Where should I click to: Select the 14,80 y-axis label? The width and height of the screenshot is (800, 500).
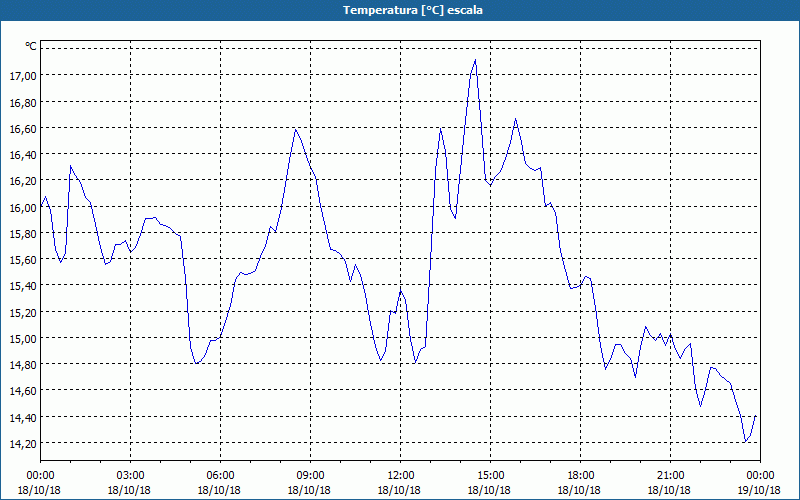23,365
